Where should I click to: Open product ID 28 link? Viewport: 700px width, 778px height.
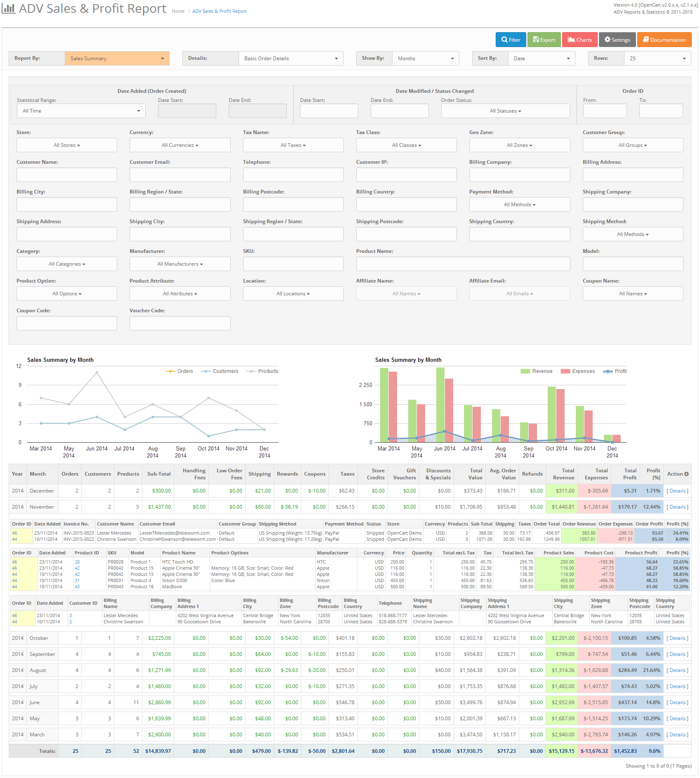[77, 562]
